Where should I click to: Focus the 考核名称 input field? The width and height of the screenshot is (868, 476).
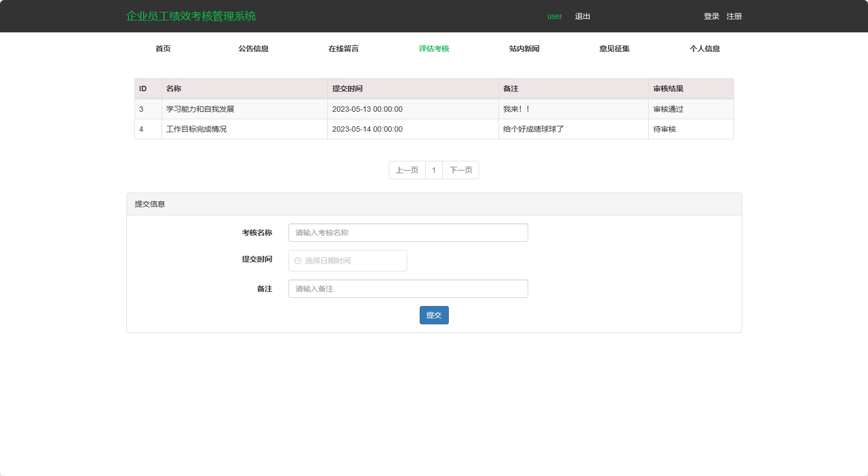tap(408, 233)
